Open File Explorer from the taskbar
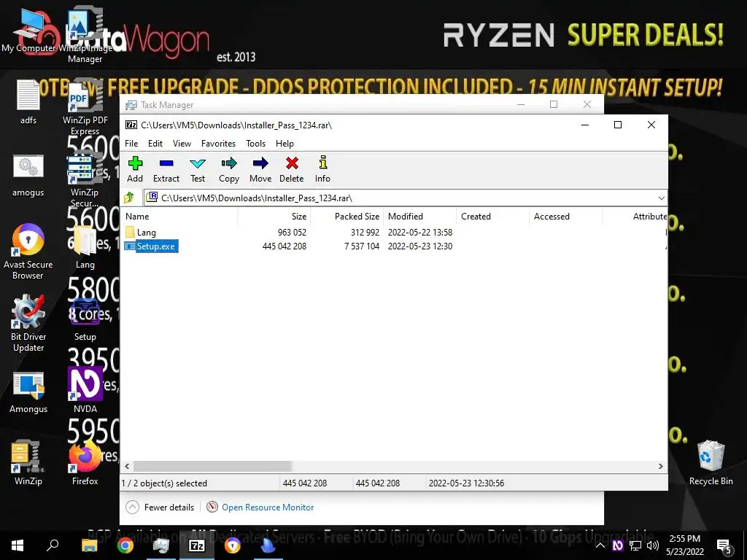This screenshot has width=747, height=560. tap(89, 545)
